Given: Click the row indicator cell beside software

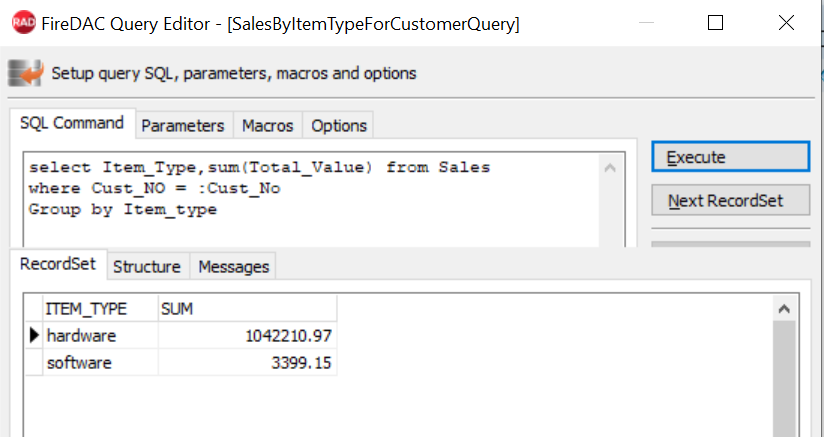Looking at the screenshot, I should (34, 362).
